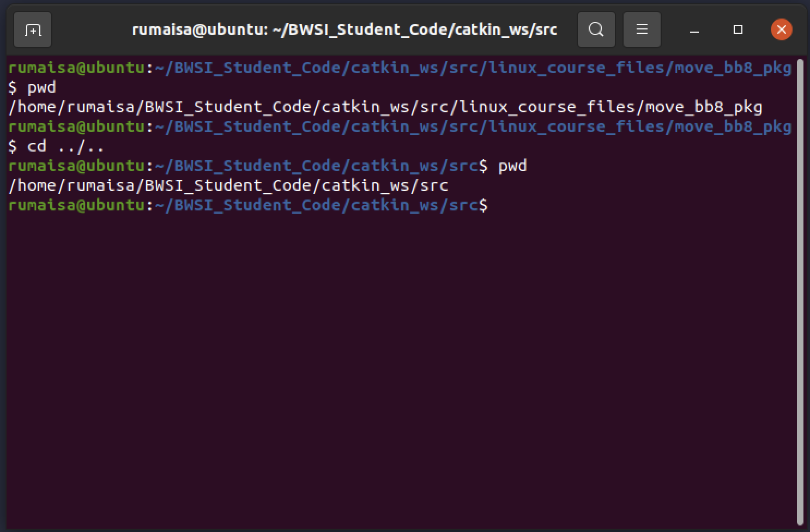Click the first 'pwd' command text
This screenshot has width=810, height=532.
click(41, 87)
